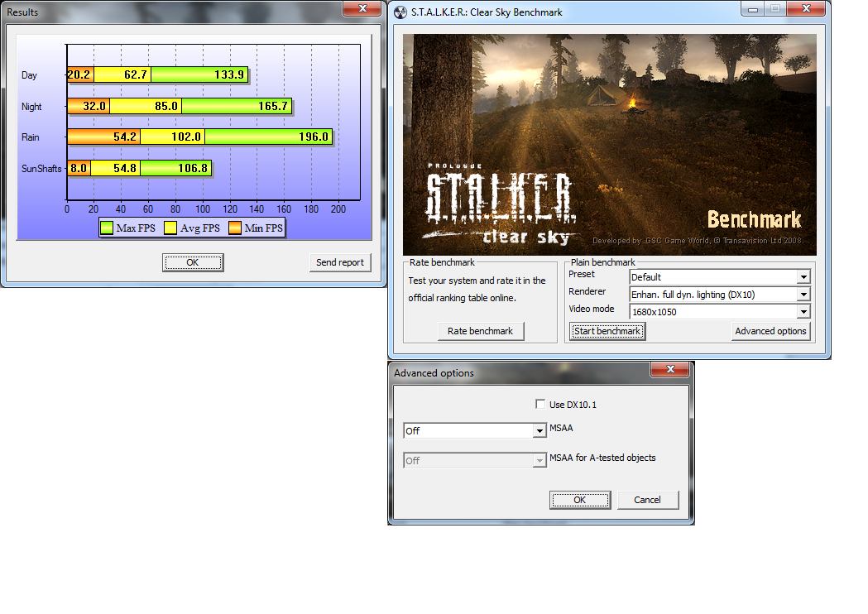Image resolution: width=868 pixels, height=614 pixels.
Task: Close the Results window
Action: pyautogui.click(x=362, y=8)
